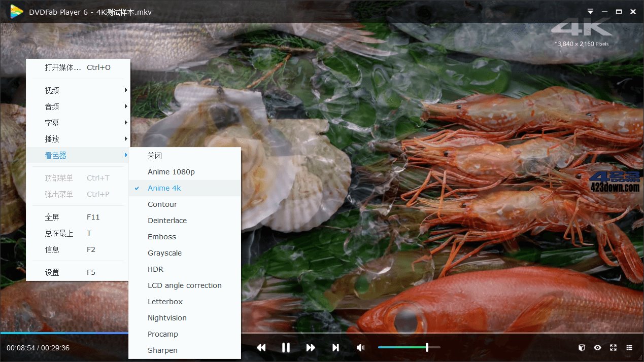This screenshot has height=362, width=644.
Task: Open the dropdown arrow in the title bar
Action: 590,11
